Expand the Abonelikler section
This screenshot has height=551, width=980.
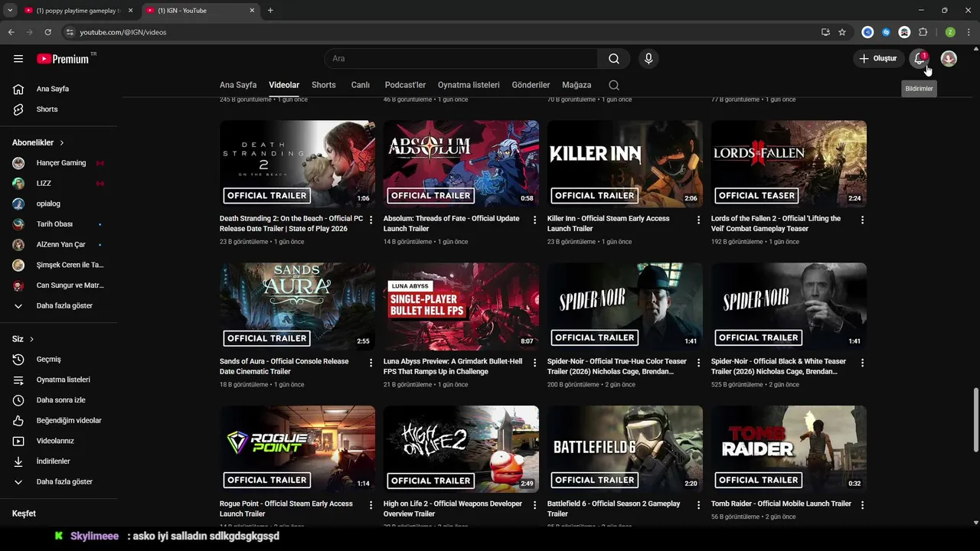38,142
